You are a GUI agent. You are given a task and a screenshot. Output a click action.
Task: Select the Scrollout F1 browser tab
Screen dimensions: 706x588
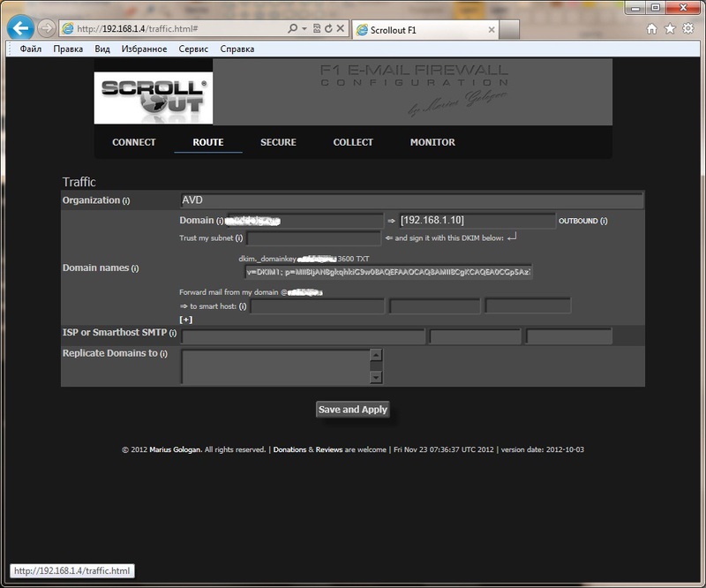pos(425,30)
